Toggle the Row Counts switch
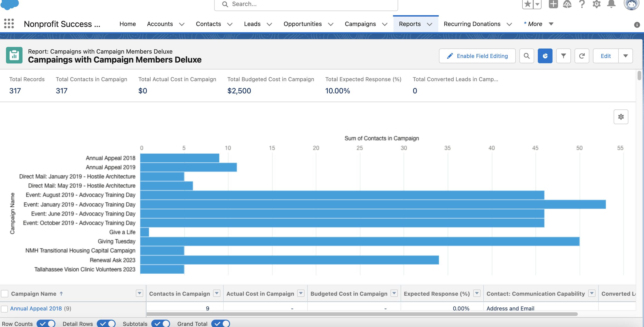Viewport: 644px width, 327px height. pyautogui.click(x=46, y=324)
